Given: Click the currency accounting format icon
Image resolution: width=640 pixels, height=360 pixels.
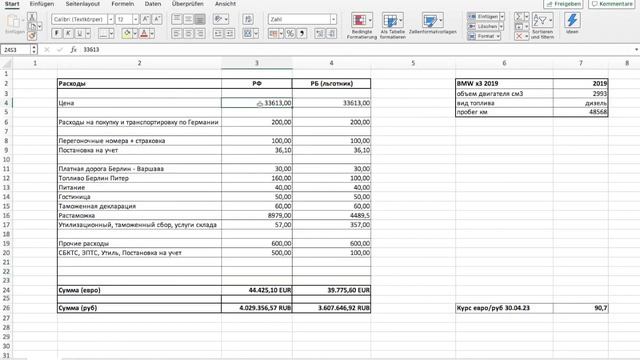Looking at the screenshot, I should (x=273, y=33).
